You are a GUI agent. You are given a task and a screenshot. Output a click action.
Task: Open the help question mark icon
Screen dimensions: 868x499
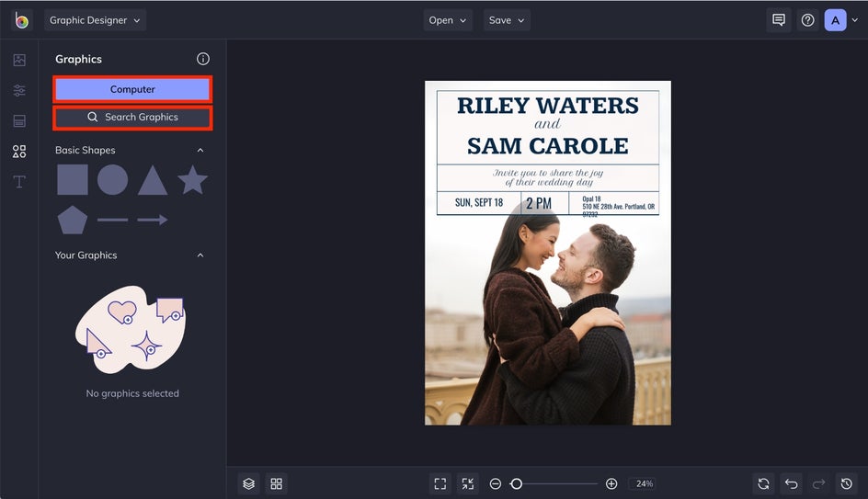click(x=807, y=20)
